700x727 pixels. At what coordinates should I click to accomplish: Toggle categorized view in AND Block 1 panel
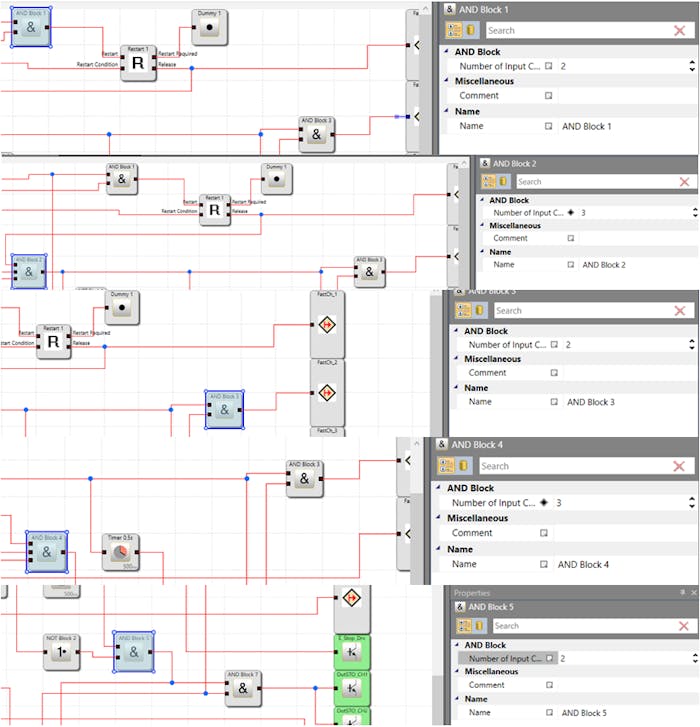coord(454,30)
